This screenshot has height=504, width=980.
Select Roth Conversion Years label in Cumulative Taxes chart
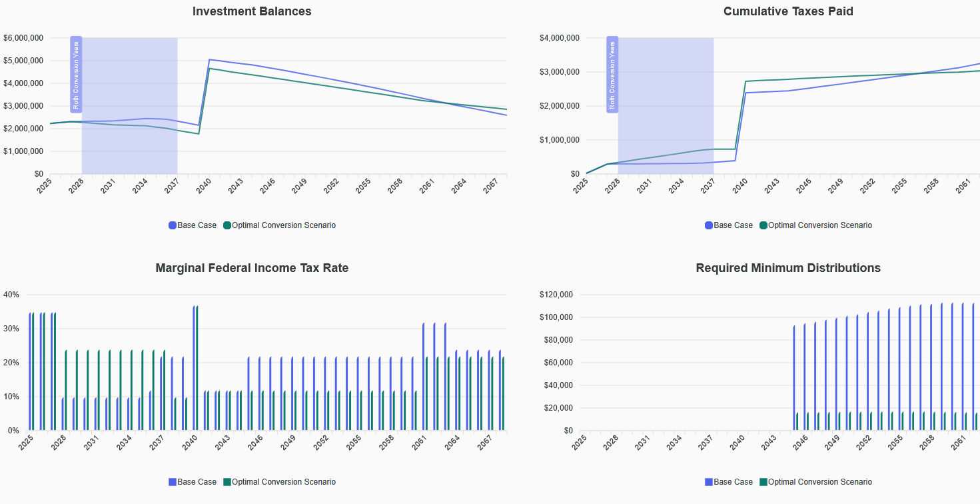pyautogui.click(x=612, y=75)
